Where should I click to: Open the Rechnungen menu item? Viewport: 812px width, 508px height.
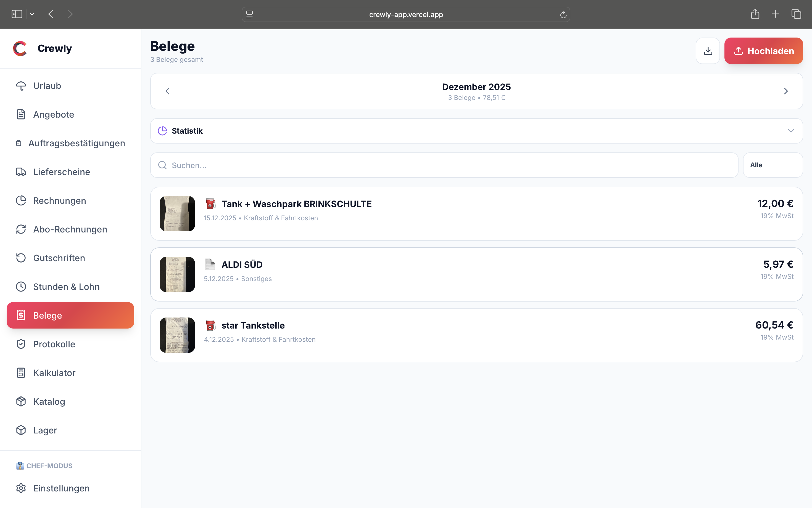(x=59, y=201)
